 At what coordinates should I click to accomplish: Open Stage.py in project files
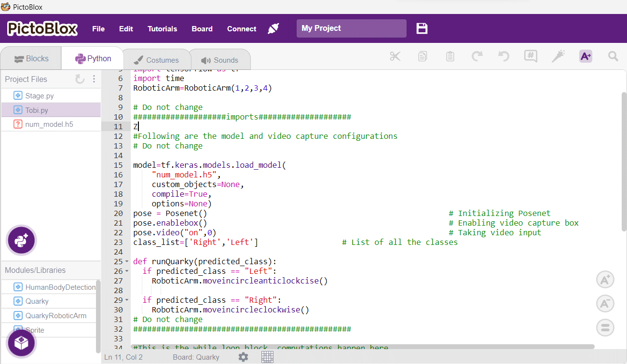point(40,96)
